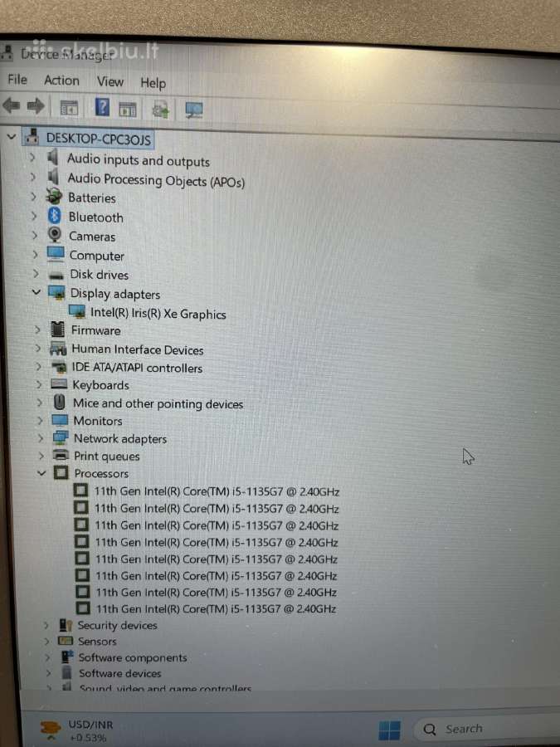Expand the Network adapters node chevron
This screenshot has height=747, width=560.
click(41, 437)
